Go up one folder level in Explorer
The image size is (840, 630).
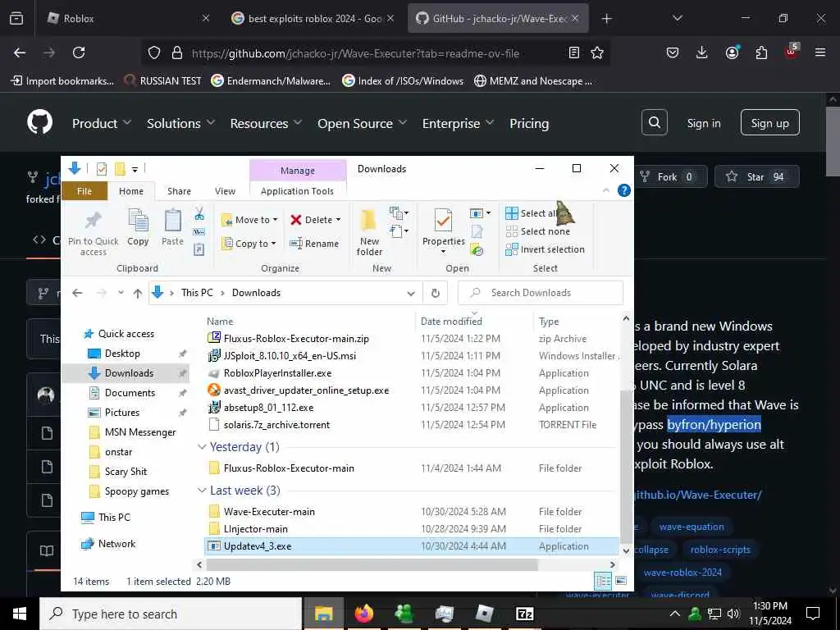[x=138, y=293]
